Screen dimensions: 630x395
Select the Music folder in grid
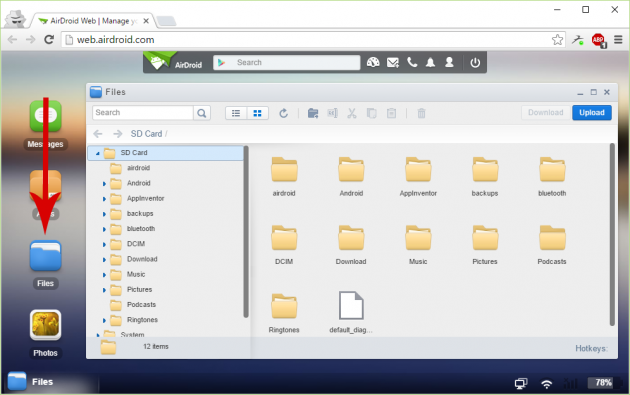tap(418, 245)
